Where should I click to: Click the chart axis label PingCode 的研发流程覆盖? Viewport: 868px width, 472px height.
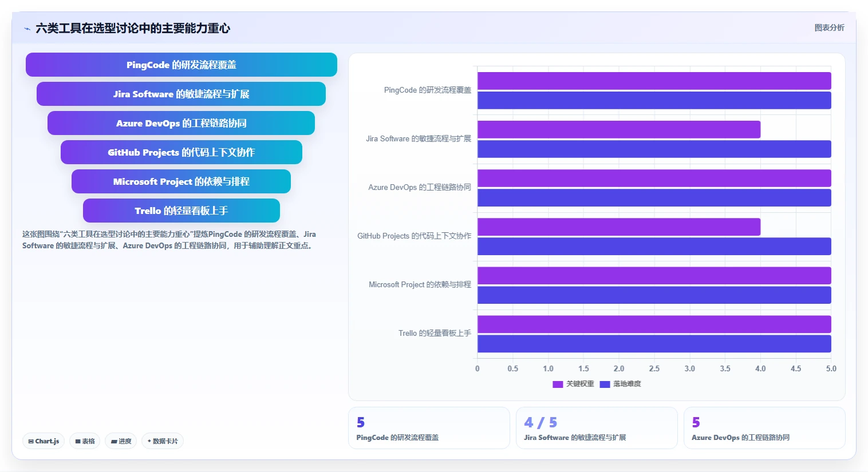(x=428, y=90)
